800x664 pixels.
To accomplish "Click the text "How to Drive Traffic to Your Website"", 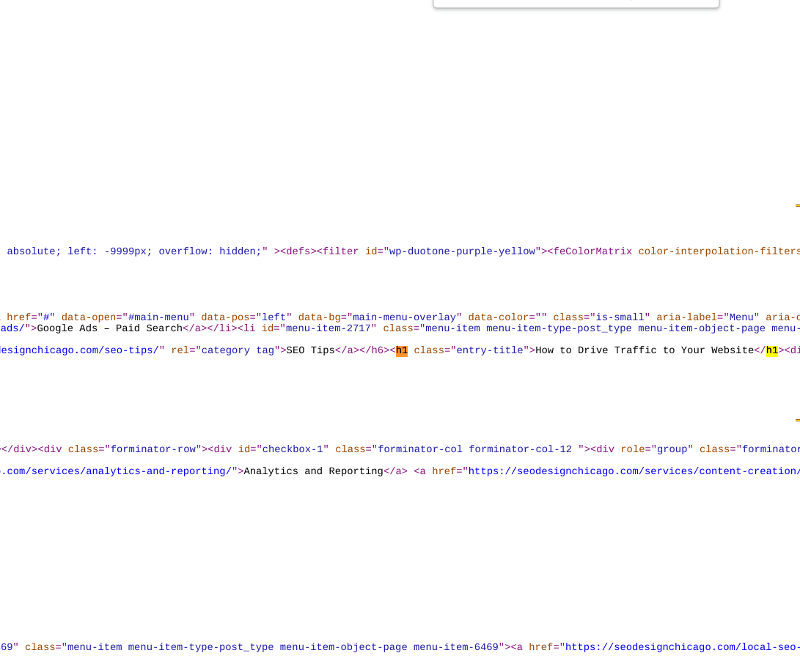I will (x=644, y=351).
